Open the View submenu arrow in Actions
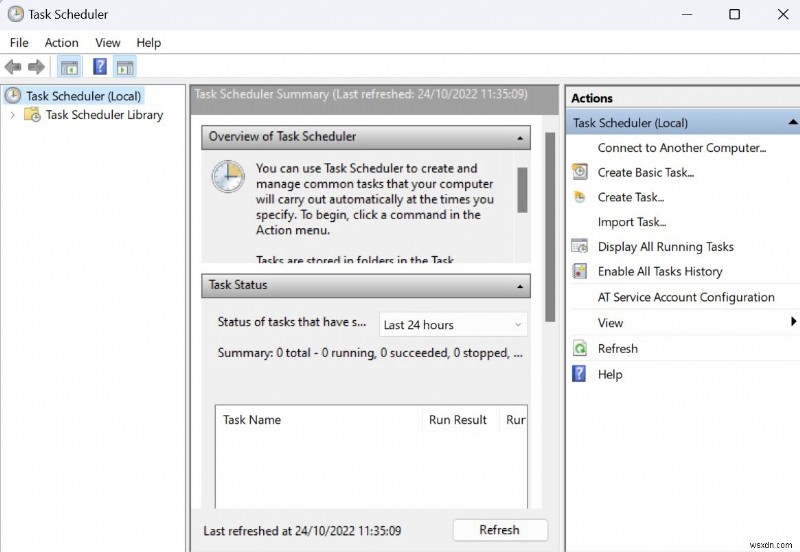 point(793,321)
